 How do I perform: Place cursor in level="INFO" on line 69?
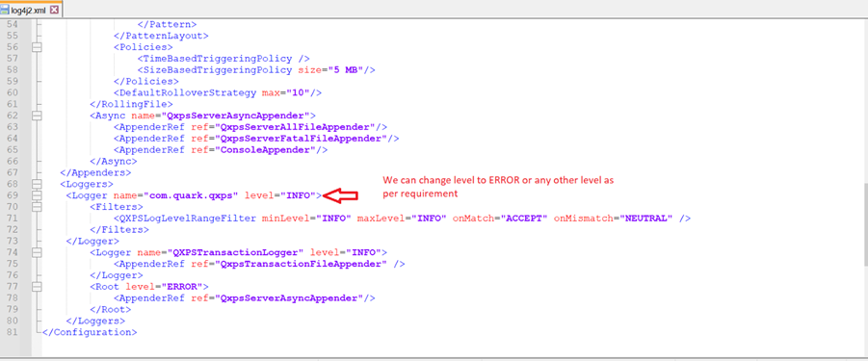pyautogui.click(x=280, y=195)
